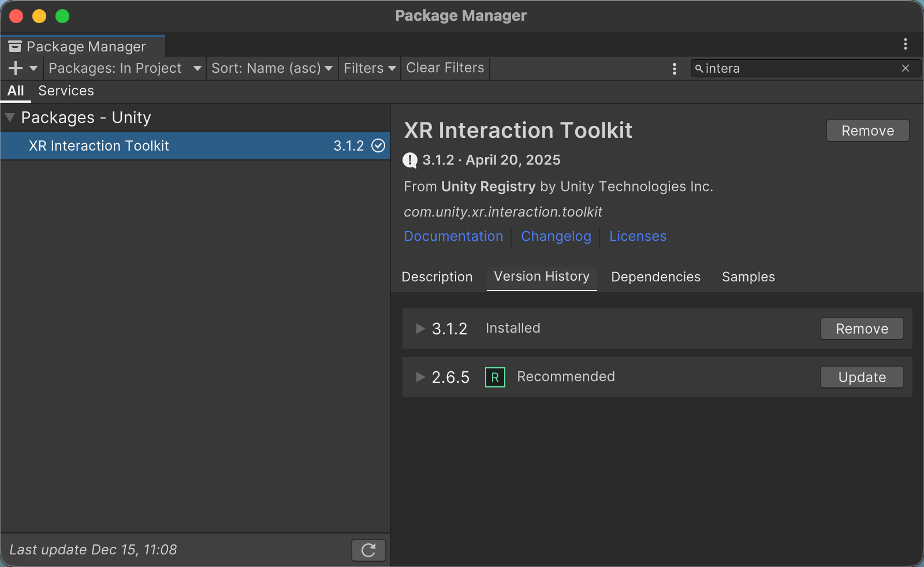Click the warning icon beside version 3.1.2
Screen dimensions: 924x567
(410, 160)
